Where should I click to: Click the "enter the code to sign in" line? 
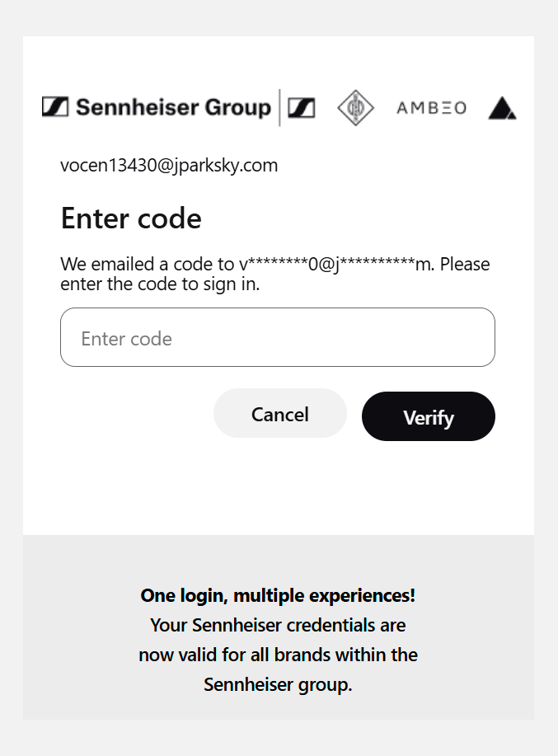pyautogui.click(x=160, y=285)
